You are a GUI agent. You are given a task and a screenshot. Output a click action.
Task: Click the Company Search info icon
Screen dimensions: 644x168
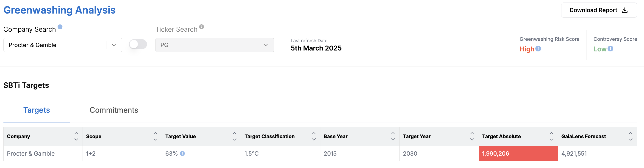[x=60, y=27]
